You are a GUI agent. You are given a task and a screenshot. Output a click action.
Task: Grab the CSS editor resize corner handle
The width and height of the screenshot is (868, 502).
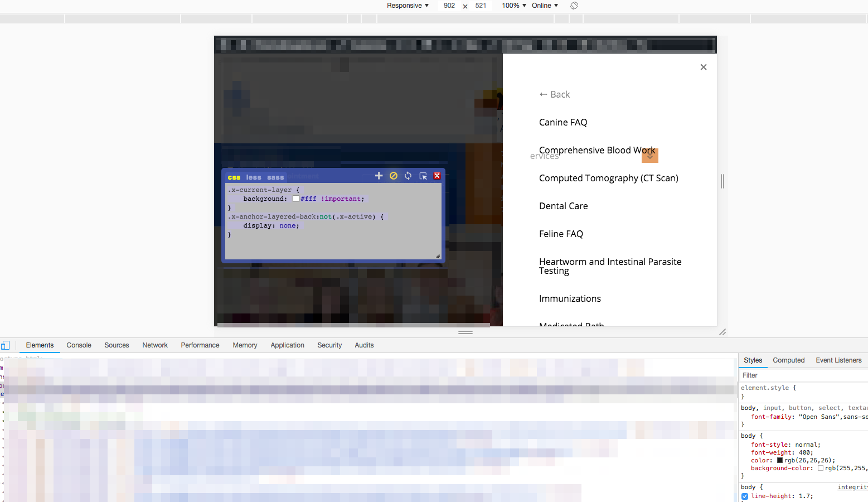coord(438,255)
